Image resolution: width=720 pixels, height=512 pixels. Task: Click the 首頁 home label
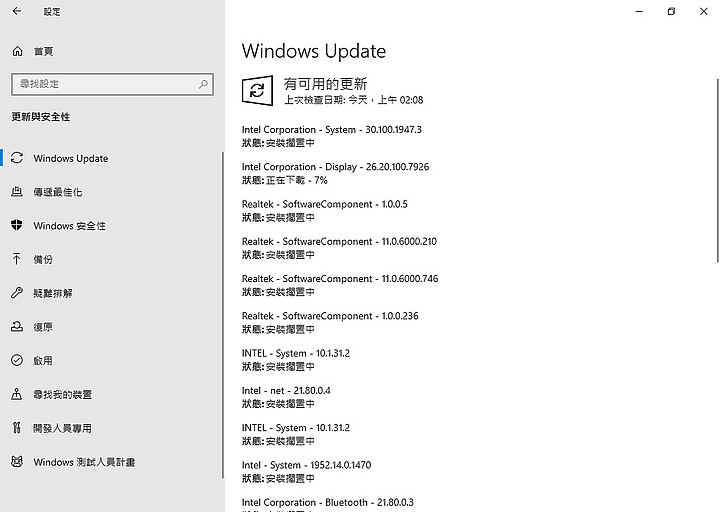tap(44, 51)
